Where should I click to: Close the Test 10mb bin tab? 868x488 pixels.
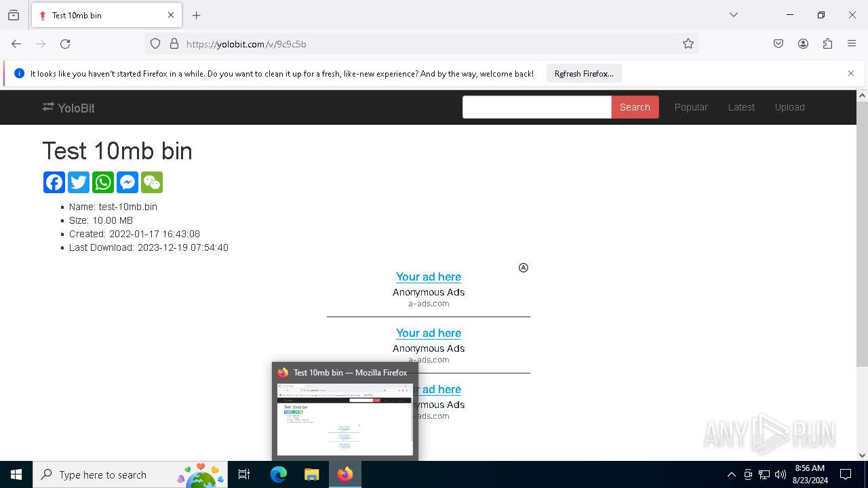click(171, 15)
